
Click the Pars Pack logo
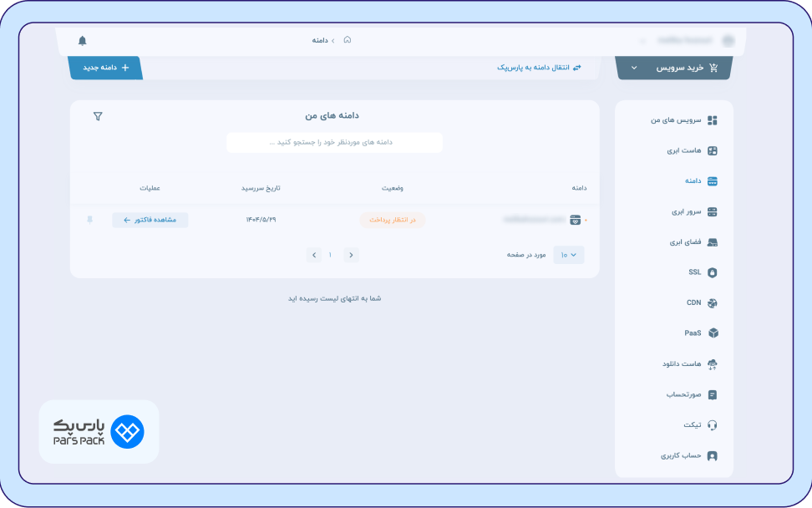(99, 431)
